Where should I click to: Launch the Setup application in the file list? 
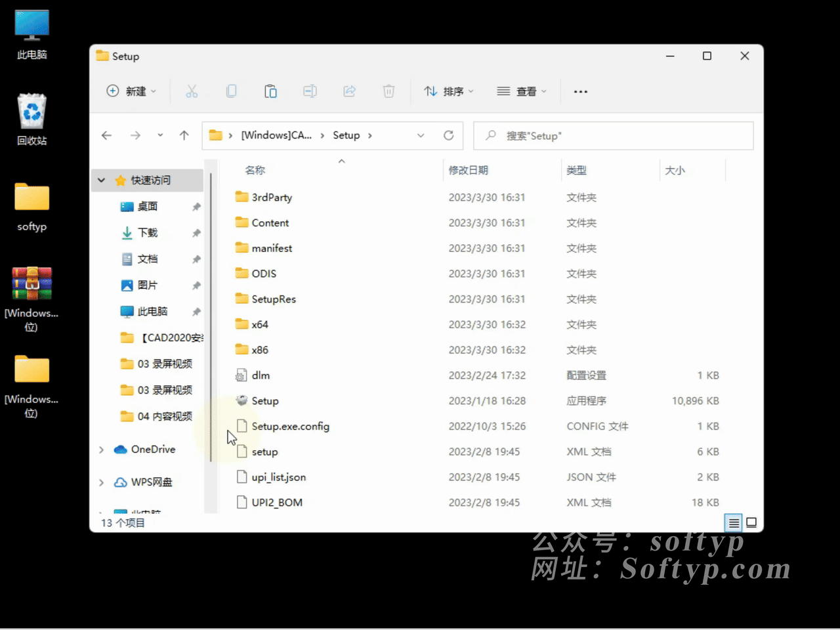[x=266, y=400]
